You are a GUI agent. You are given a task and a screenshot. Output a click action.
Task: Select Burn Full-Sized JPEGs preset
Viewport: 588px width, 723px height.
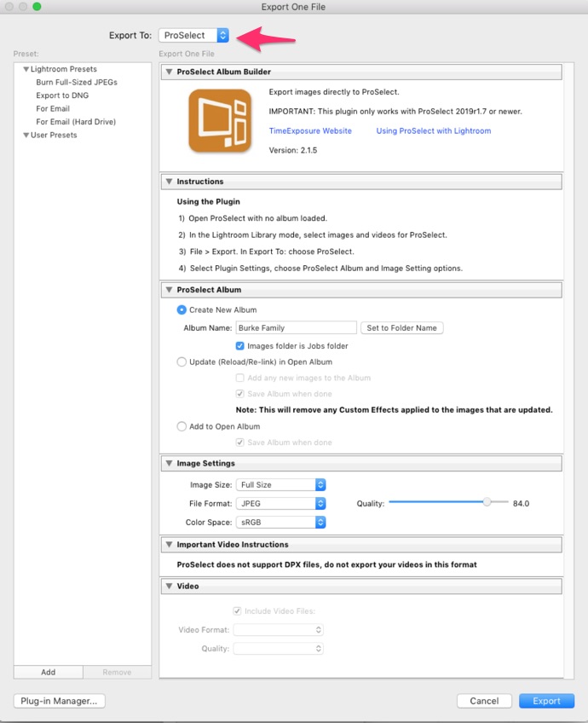(x=77, y=83)
